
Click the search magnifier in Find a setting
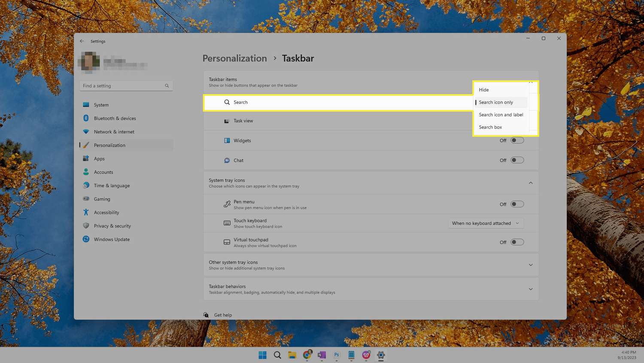[x=167, y=86]
